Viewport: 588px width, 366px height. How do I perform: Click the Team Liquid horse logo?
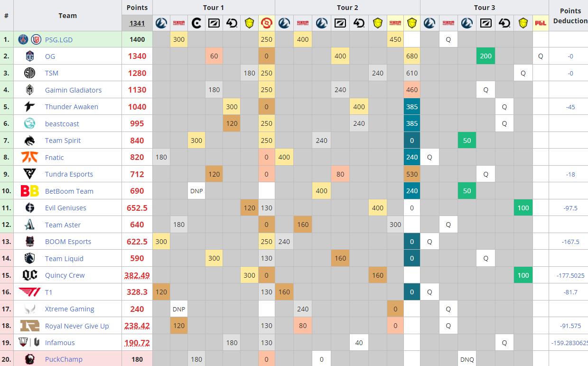coord(29,258)
